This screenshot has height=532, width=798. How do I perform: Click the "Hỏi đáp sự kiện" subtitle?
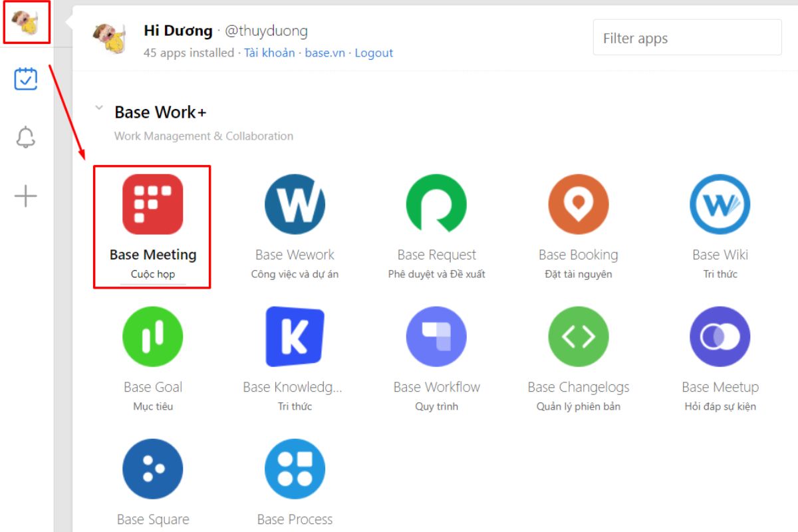[720, 406]
